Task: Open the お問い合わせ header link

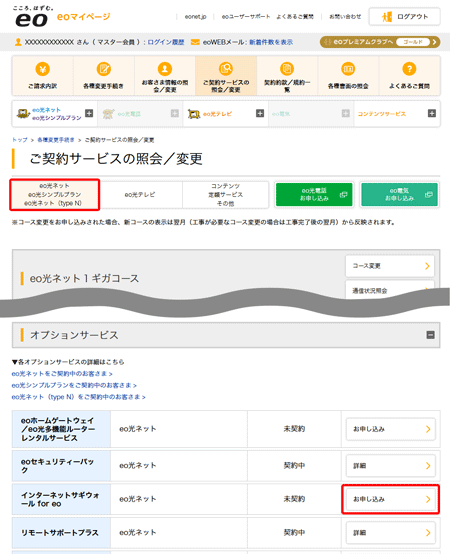Action: 345,17
